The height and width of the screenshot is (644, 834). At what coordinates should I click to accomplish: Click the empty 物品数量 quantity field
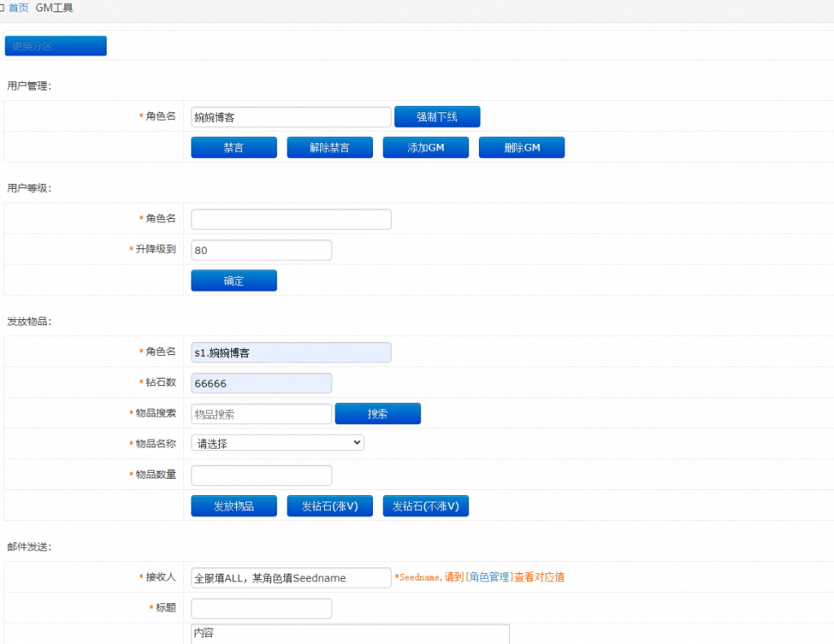261,475
